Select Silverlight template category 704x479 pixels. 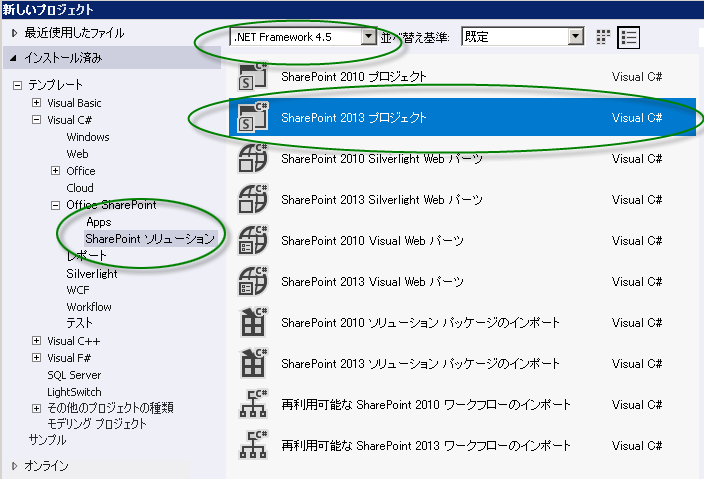click(x=92, y=273)
